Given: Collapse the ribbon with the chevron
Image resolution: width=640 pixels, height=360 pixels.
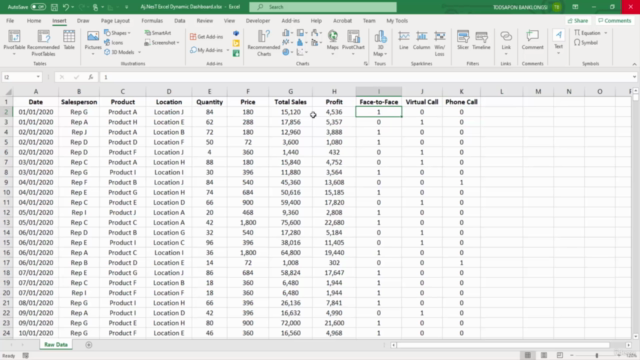Looking at the screenshot, I should [634, 64].
